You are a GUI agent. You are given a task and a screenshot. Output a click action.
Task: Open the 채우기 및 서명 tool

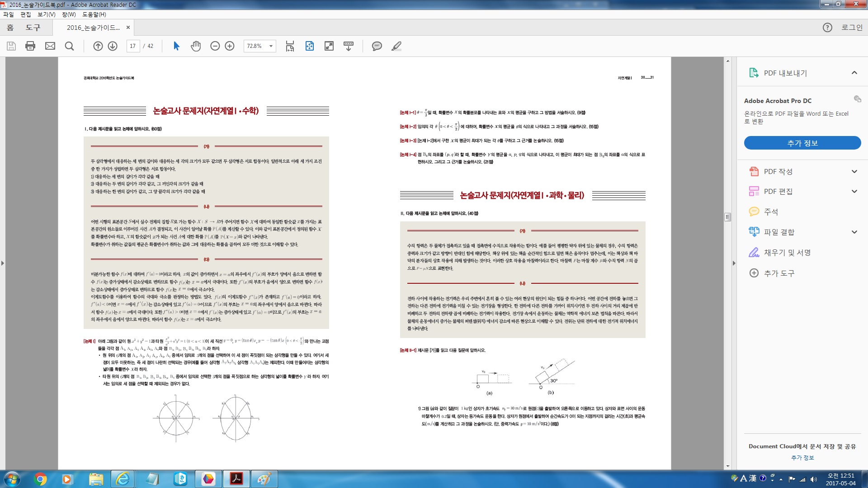pyautogui.click(x=787, y=253)
